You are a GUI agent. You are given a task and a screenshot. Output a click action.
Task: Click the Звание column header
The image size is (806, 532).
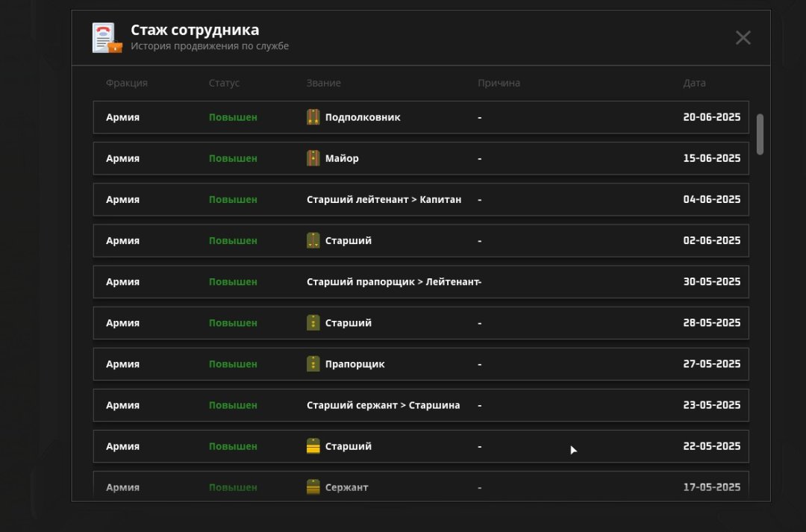tap(324, 83)
